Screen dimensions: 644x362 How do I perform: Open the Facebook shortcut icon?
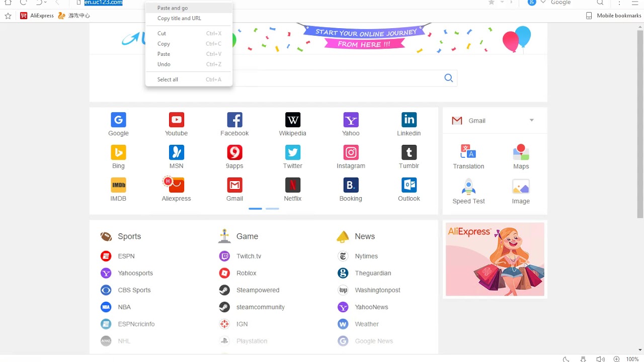(234, 120)
